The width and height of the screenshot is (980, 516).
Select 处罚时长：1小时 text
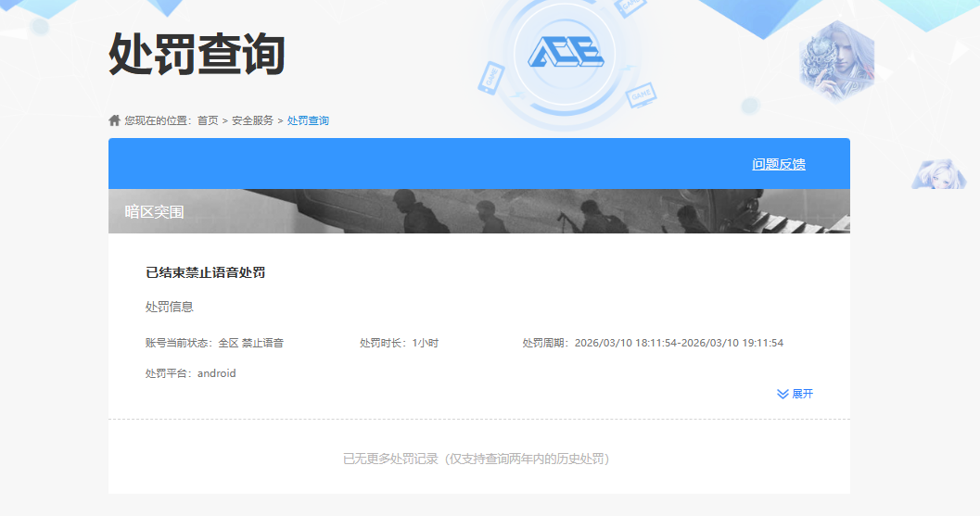(399, 343)
